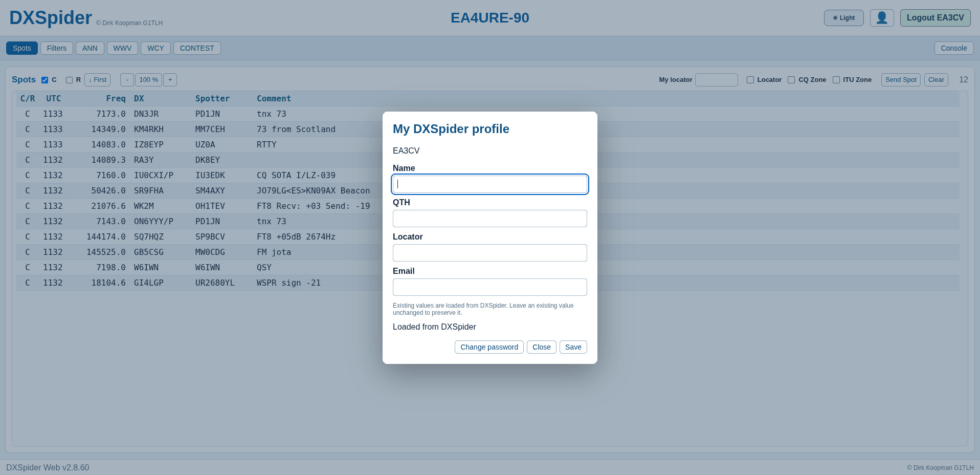Enable the Locator checkbox
The width and height of the screenshot is (980, 475).
(x=750, y=80)
